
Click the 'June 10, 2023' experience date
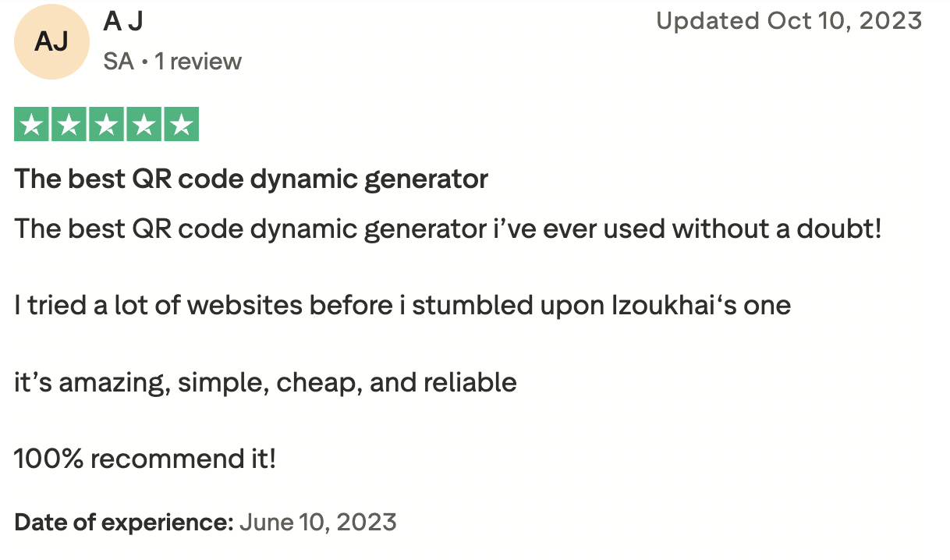point(318,522)
